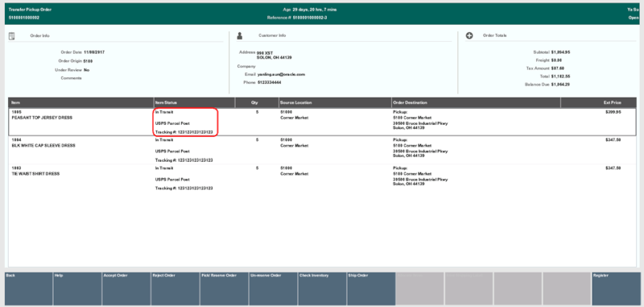Click the $347.50 price for item 1004
Viewport: 644px width, 307px height.
(x=613, y=140)
